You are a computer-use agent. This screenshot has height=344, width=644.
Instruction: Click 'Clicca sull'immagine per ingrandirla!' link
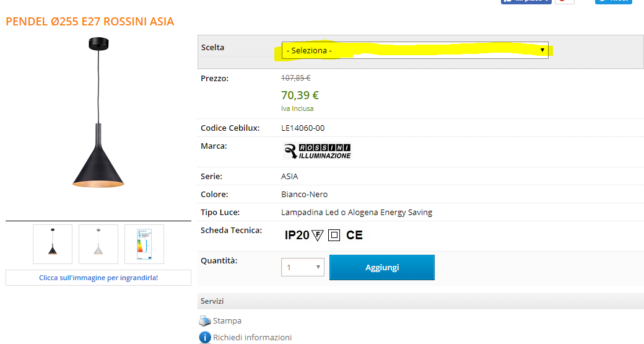98,278
